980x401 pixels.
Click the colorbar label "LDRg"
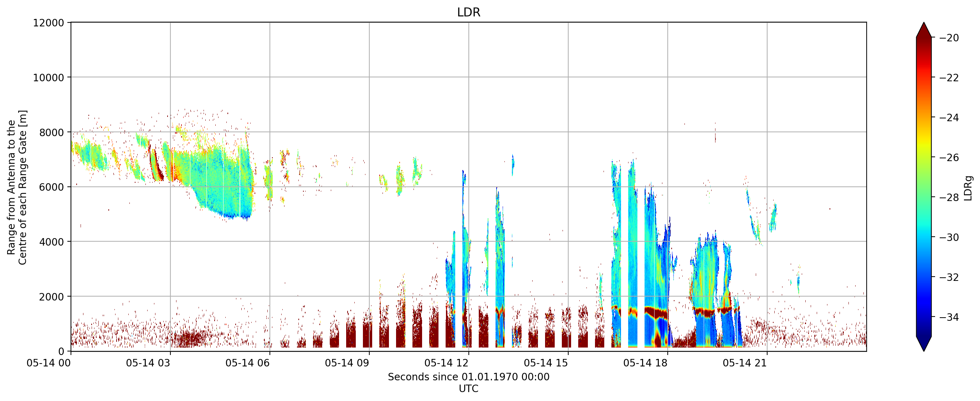(x=968, y=188)
